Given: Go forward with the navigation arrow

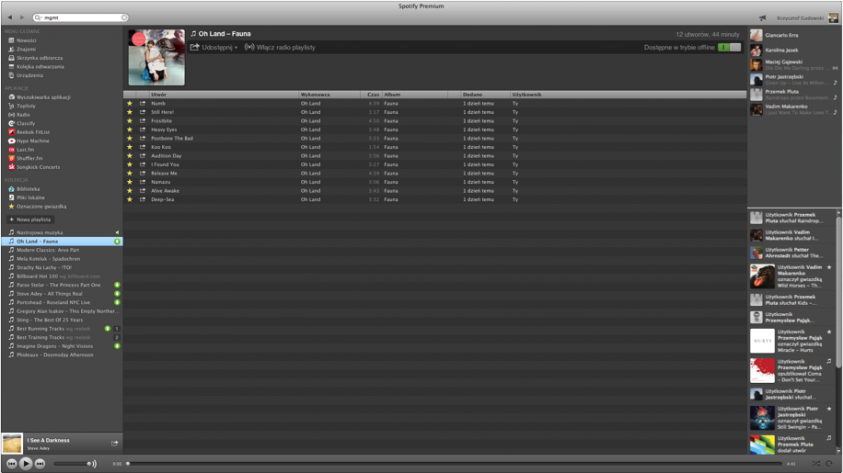Looking at the screenshot, I should coord(22,17).
